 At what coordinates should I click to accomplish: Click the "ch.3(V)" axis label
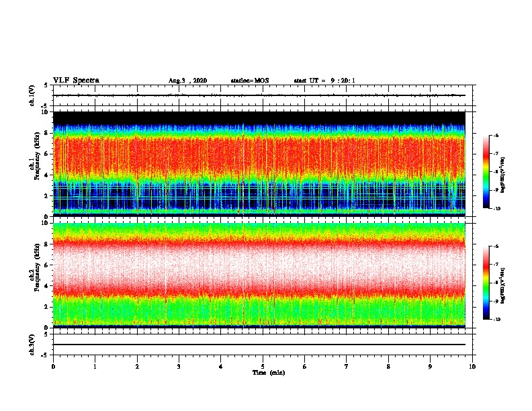point(32,345)
